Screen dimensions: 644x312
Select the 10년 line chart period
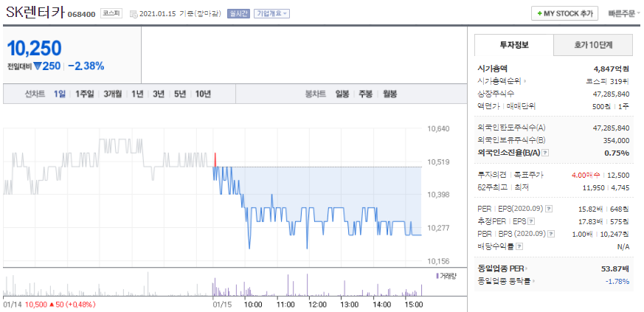pos(203,94)
